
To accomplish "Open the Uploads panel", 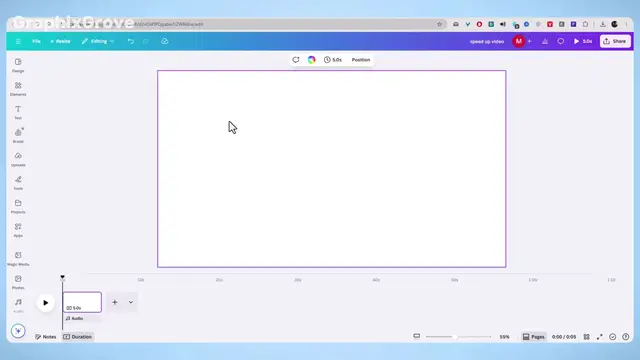I will tap(18, 160).
